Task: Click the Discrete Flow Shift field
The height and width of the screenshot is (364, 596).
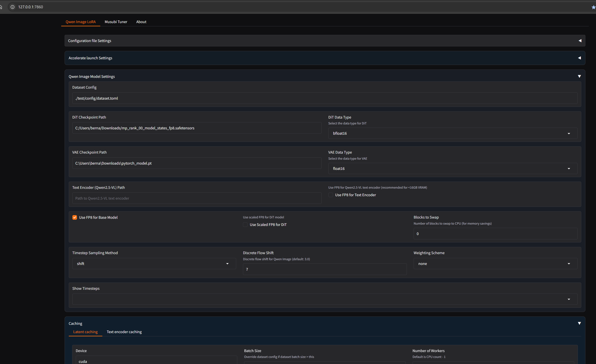Action: click(x=324, y=269)
